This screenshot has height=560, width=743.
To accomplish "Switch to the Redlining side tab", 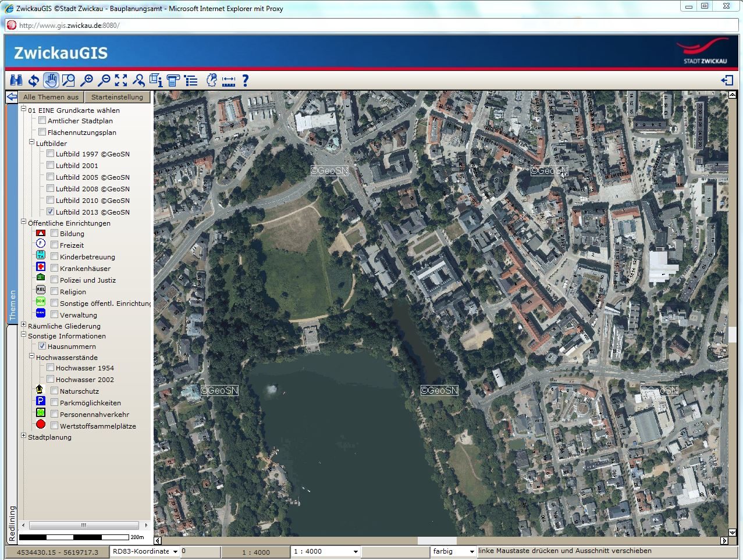I will (12, 523).
